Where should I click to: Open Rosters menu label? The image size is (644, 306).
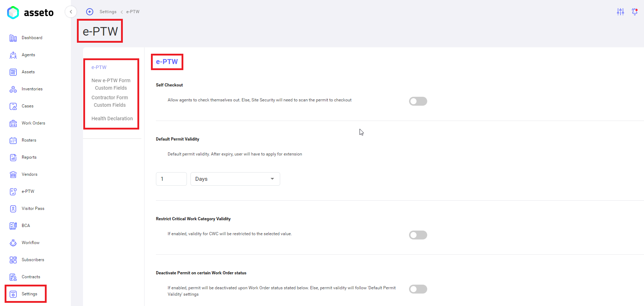click(x=29, y=140)
